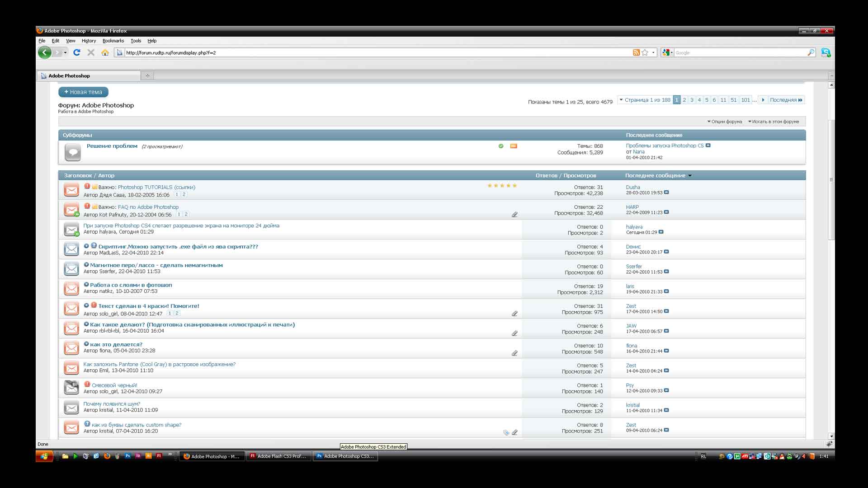Click the paperclip icon in Текст сделан в 4 краски row
868x488 pixels.
pyautogui.click(x=514, y=313)
